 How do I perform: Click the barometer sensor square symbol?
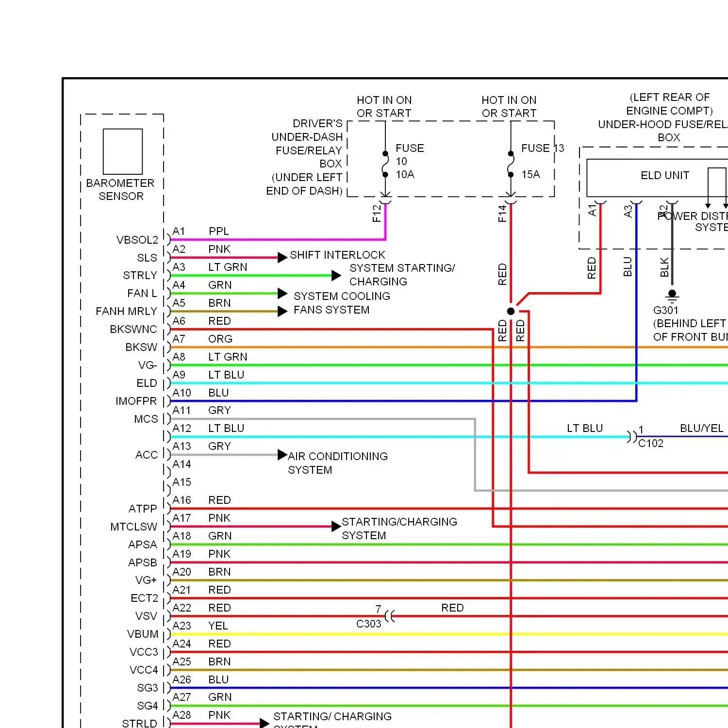[x=123, y=151]
